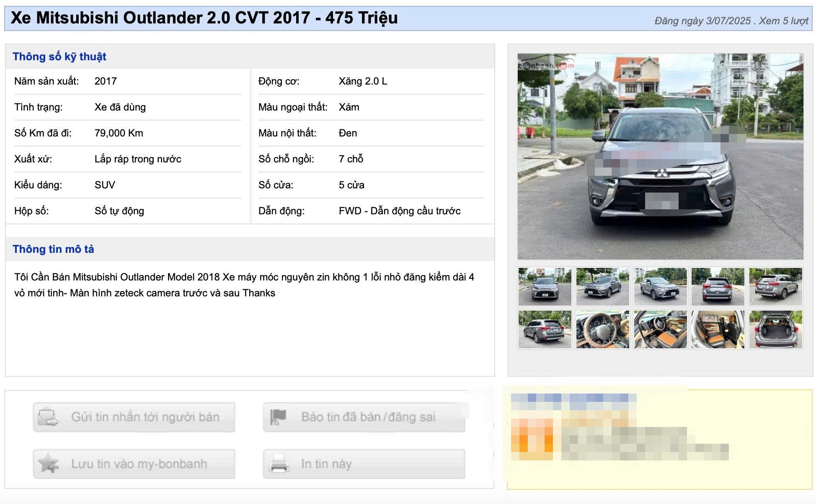Send message via "Gửi tin nhắn tới người bán"
The width and height of the screenshot is (816, 504).
pos(134,417)
